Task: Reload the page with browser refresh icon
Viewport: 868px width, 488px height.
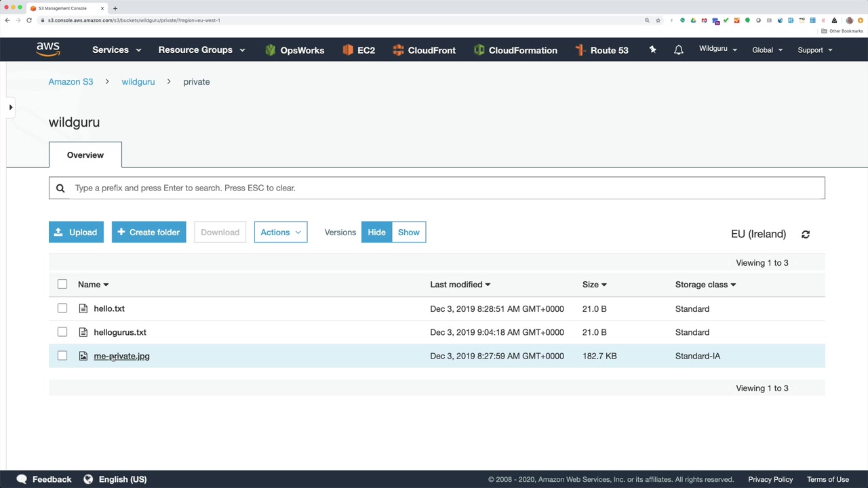Action: point(29,20)
